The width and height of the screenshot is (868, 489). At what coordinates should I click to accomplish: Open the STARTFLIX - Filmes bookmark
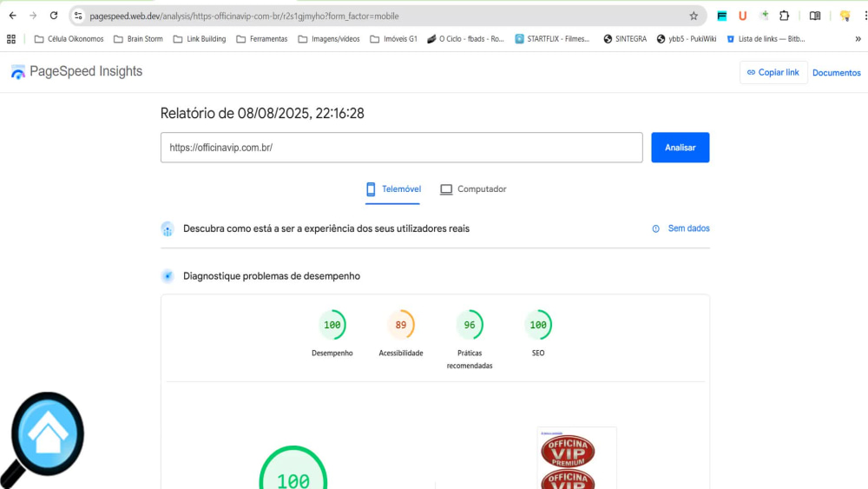(552, 39)
